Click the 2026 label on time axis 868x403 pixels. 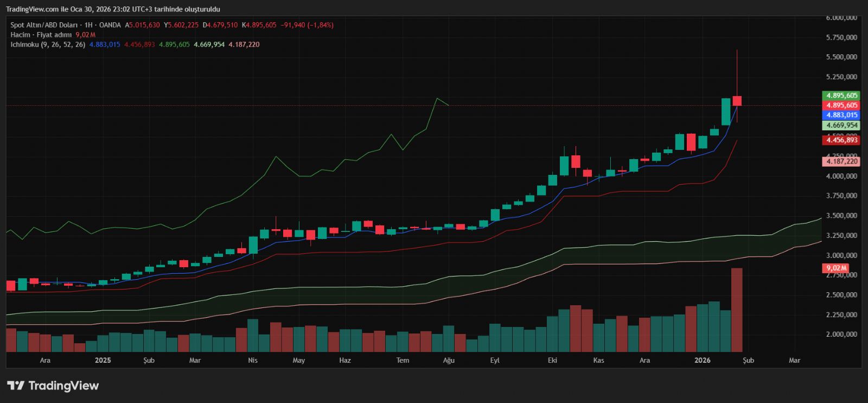click(x=703, y=360)
